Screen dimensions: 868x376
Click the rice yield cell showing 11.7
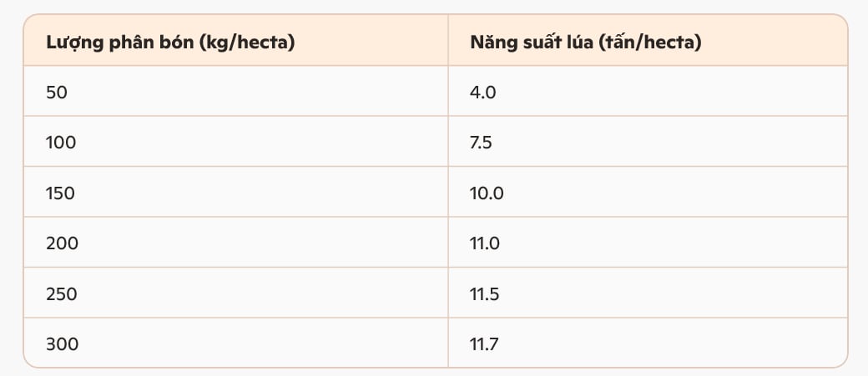tap(648, 343)
